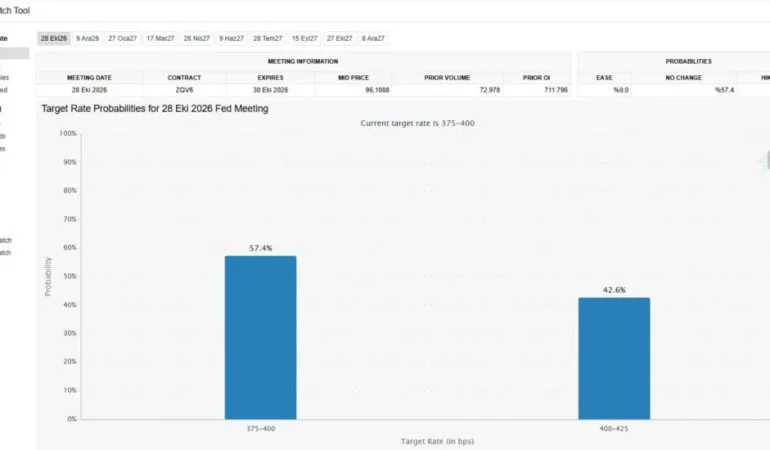
Task: Select the 28 Eki26 meeting tab
Action: click(54, 38)
